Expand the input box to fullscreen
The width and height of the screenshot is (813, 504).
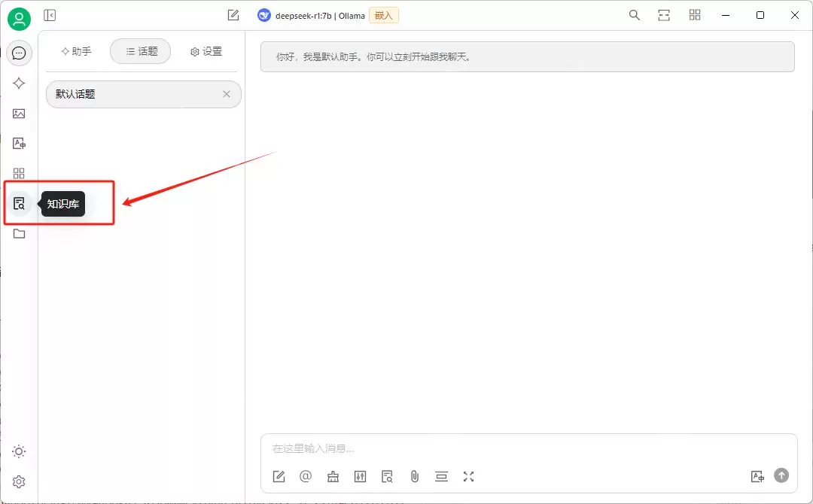(x=468, y=476)
